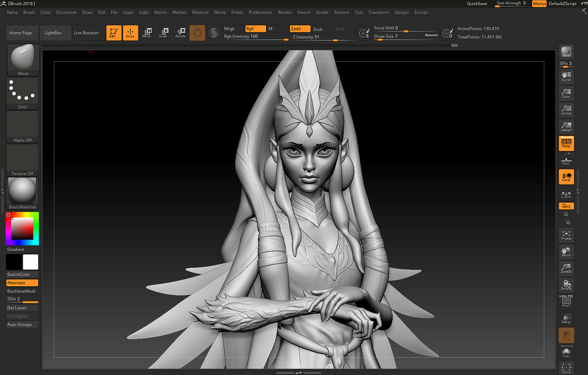The height and width of the screenshot is (375, 588).
Task: Activate the Move transform icon in top shelf
Action: 147,33
